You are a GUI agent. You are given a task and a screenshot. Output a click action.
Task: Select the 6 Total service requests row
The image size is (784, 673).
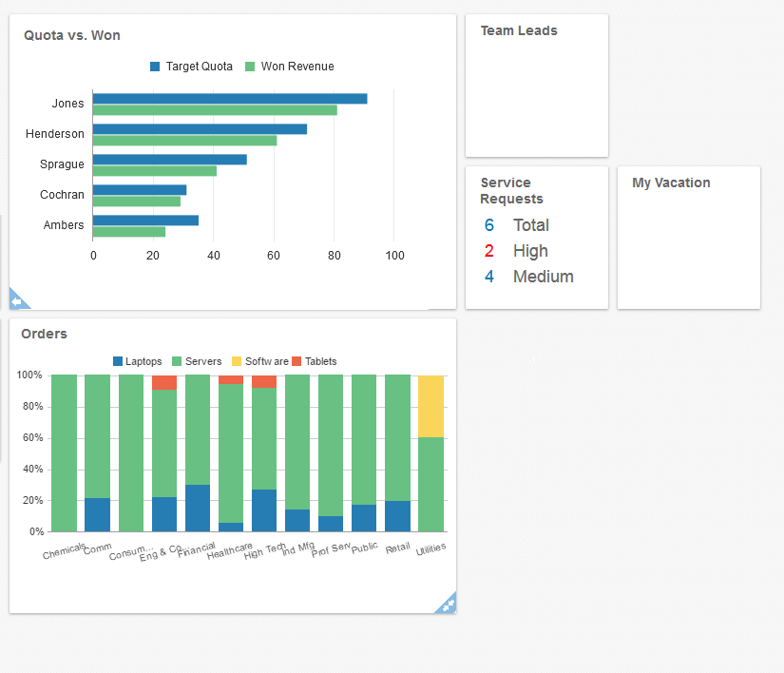point(517,225)
